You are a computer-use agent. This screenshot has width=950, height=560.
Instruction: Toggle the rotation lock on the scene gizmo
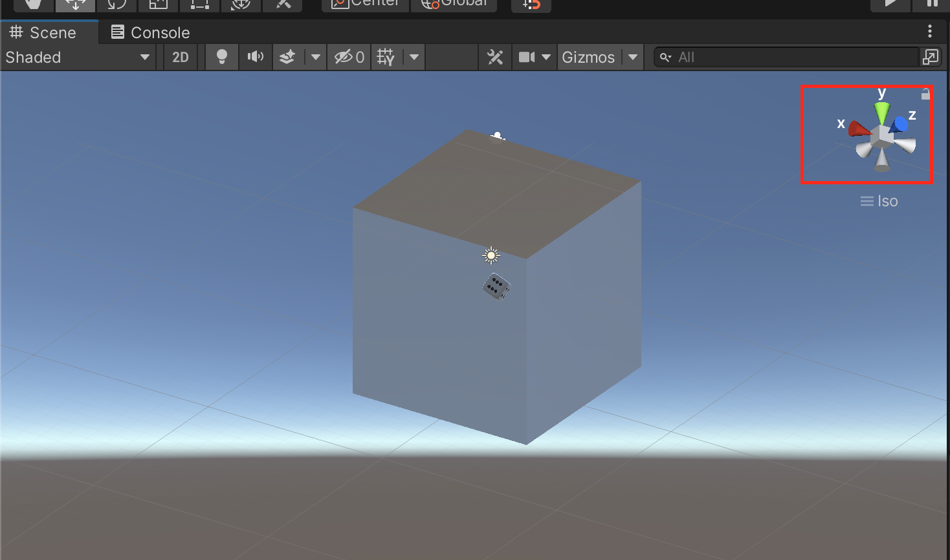pyautogui.click(x=925, y=94)
